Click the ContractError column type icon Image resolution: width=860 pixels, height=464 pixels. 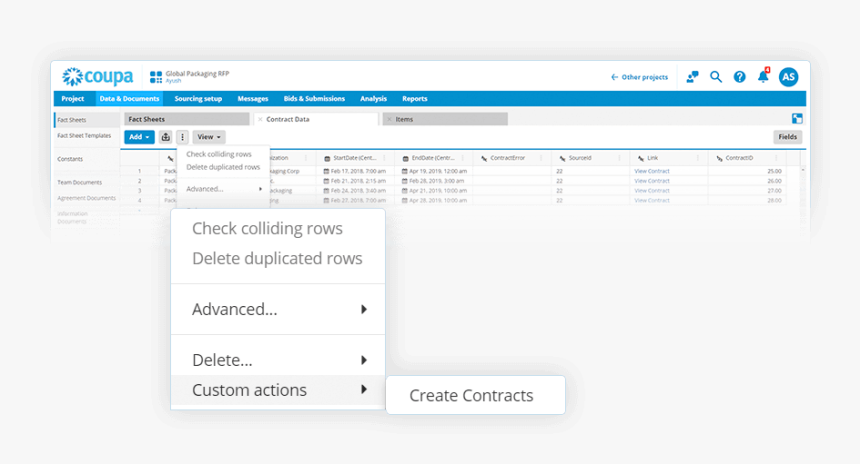pos(484,159)
